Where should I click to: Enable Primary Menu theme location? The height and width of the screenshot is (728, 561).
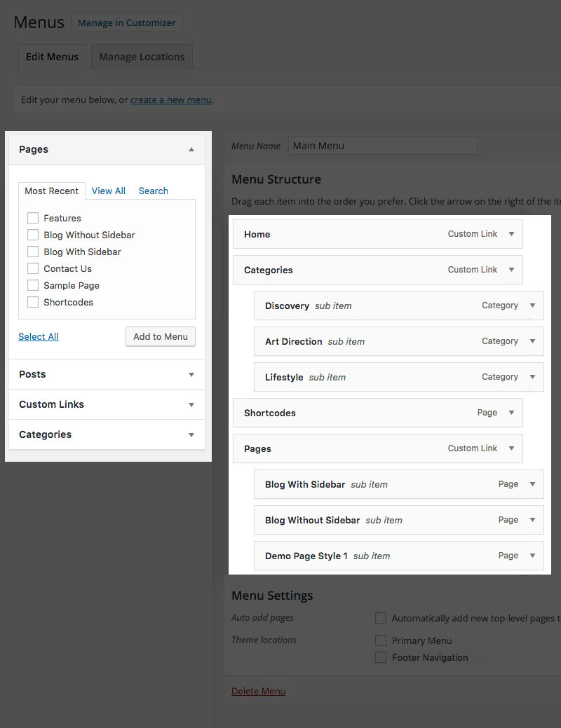pyautogui.click(x=381, y=640)
